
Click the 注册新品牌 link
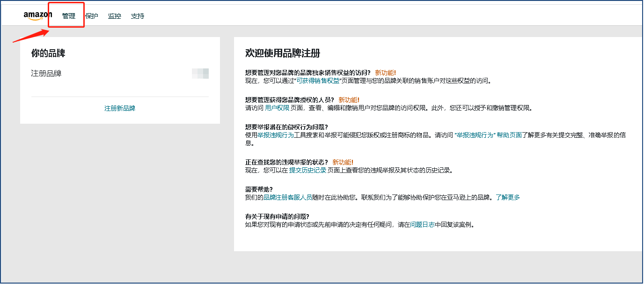120,108
